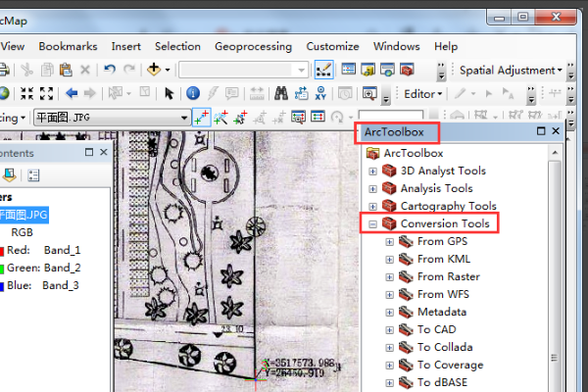Open the georeferencing View Link Table icon
The height and width of the screenshot is (392, 588).
click(x=318, y=117)
